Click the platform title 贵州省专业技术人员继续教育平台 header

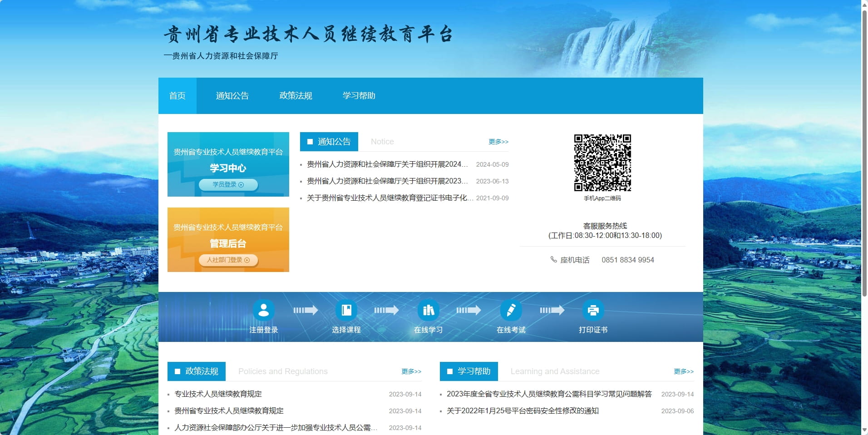[x=308, y=35]
